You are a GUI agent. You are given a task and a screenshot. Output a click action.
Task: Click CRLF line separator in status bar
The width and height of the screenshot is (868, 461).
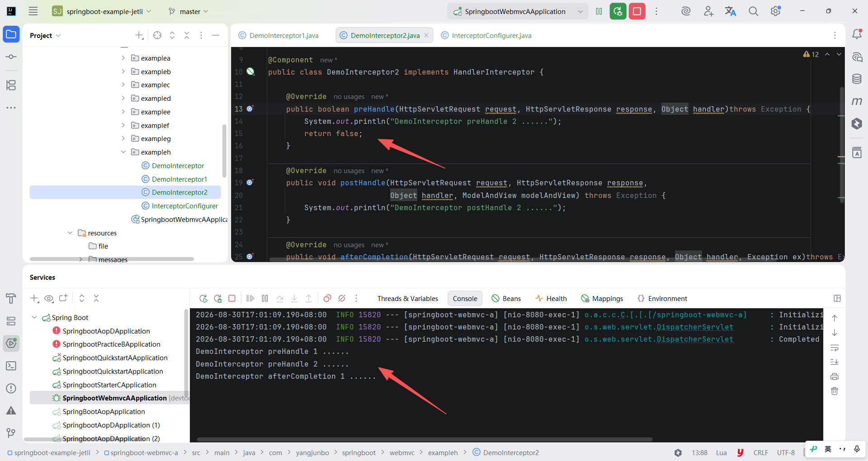coord(761,452)
